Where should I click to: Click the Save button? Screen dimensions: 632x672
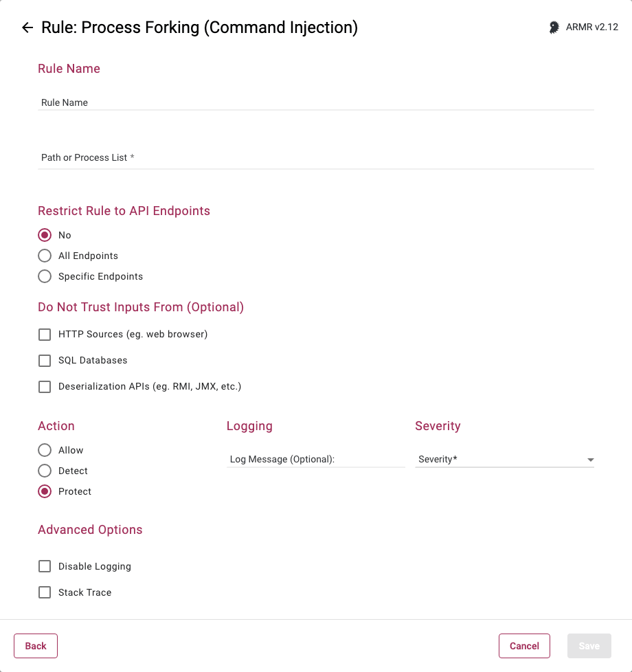(589, 646)
